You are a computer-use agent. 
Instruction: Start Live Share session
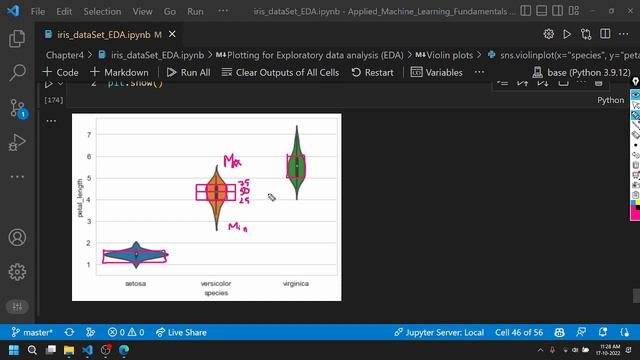pyautogui.click(x=181, y=332)
